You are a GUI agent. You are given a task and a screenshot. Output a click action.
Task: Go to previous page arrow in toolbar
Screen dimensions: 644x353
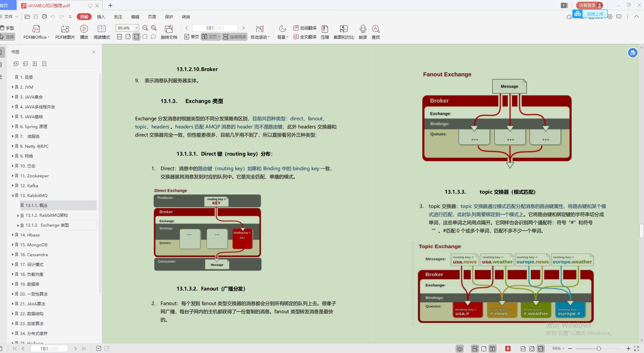[186, 28]
